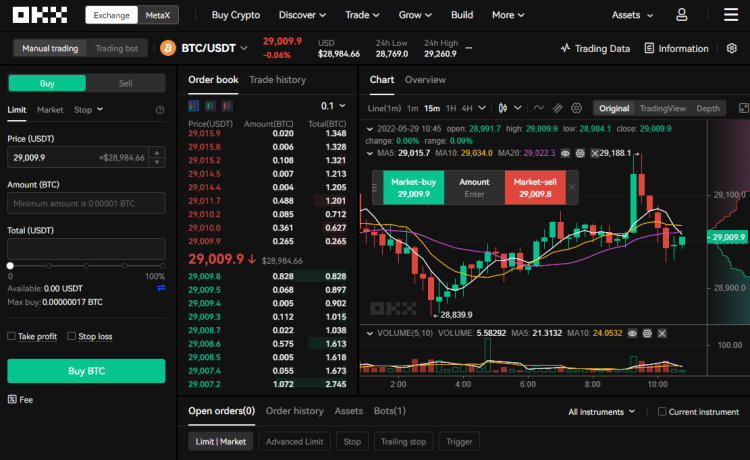750x460 pixels.
Task: Open page settings gear next to Information
Action: click(x=731, y=48)
